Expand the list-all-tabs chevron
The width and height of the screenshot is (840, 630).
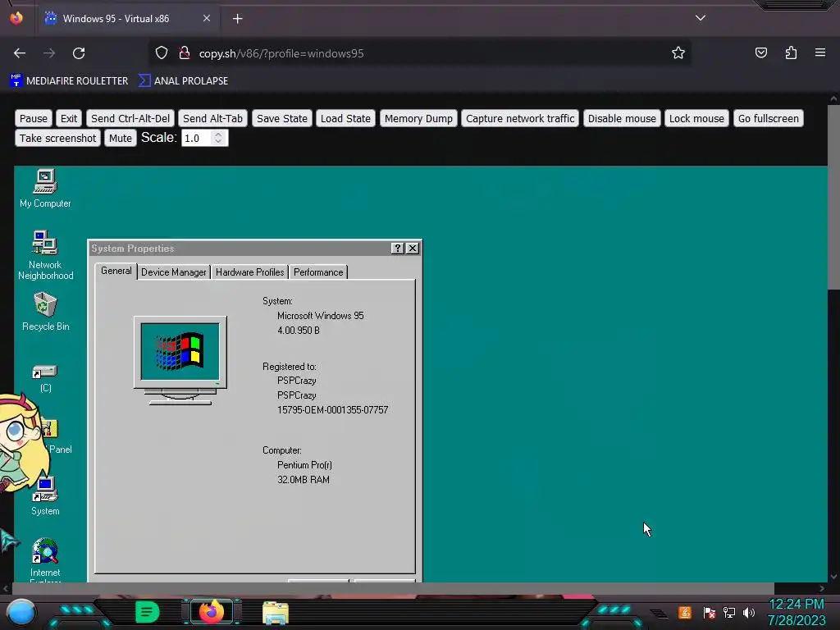tap(701, 18)
